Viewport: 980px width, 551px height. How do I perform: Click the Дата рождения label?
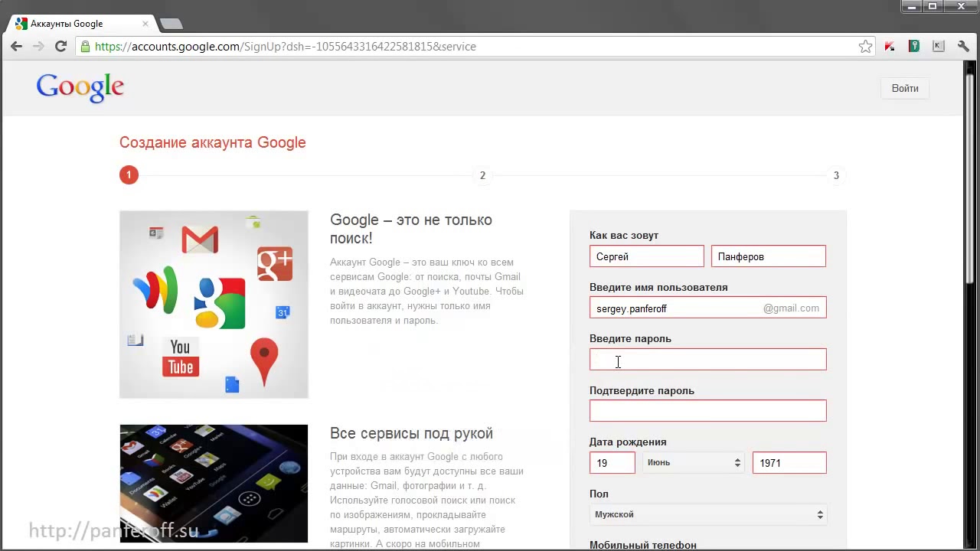pos(628,442)
